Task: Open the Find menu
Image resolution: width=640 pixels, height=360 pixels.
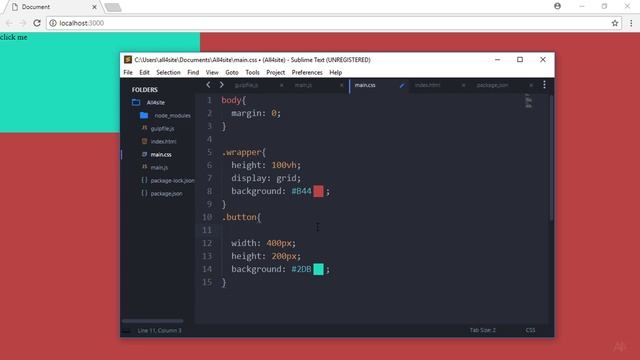Action: (193, 72)
